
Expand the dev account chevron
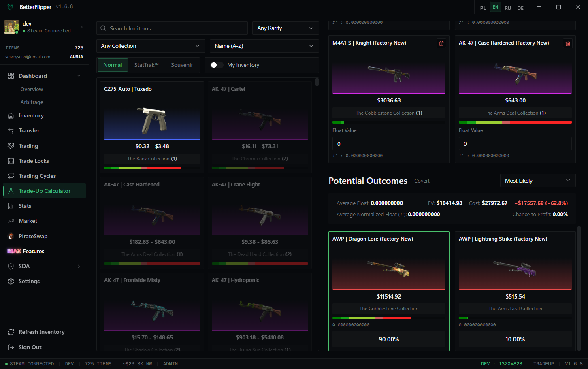pyautogui.click(x=82, y=27)
